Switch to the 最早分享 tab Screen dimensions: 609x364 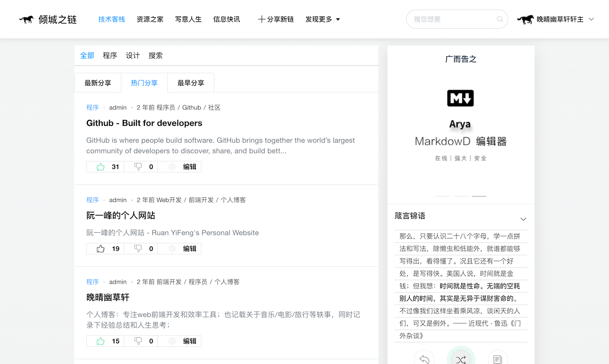191,83
